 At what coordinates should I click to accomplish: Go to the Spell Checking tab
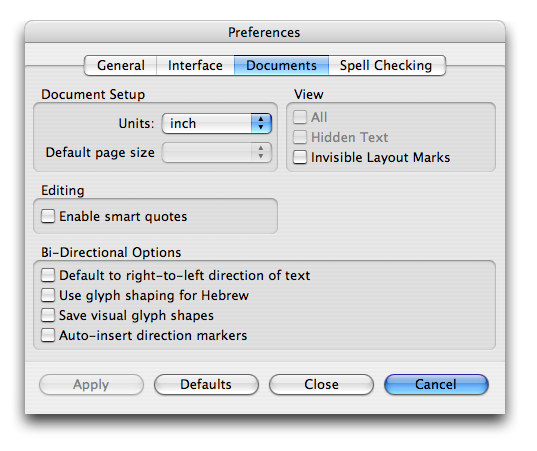click(387, 65)
